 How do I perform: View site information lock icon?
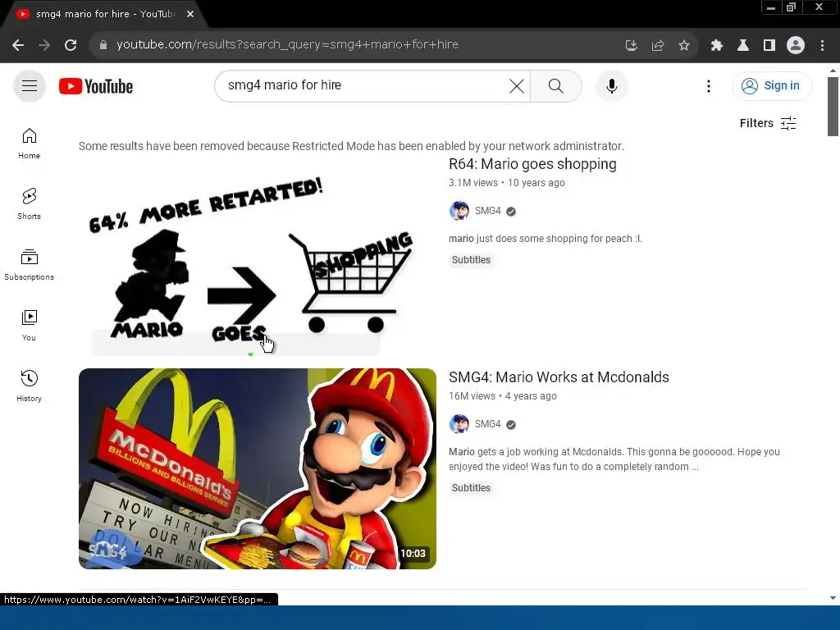[103, 45]
